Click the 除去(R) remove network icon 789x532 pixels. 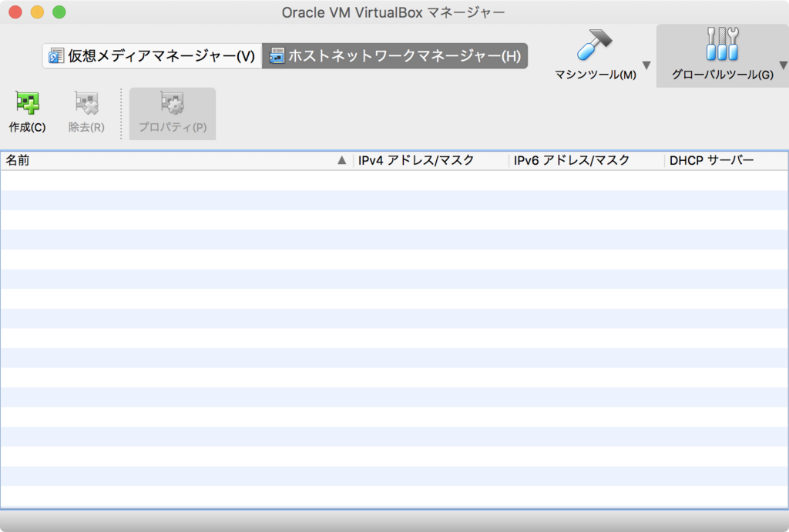click(x=86, y=102)
